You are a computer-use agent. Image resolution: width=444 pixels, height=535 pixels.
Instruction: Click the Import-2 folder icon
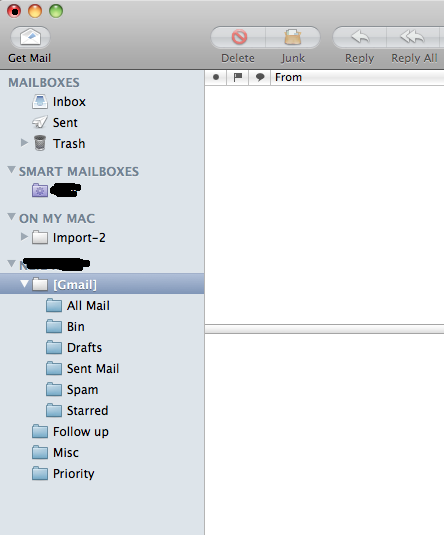click(x=40, y=237)
